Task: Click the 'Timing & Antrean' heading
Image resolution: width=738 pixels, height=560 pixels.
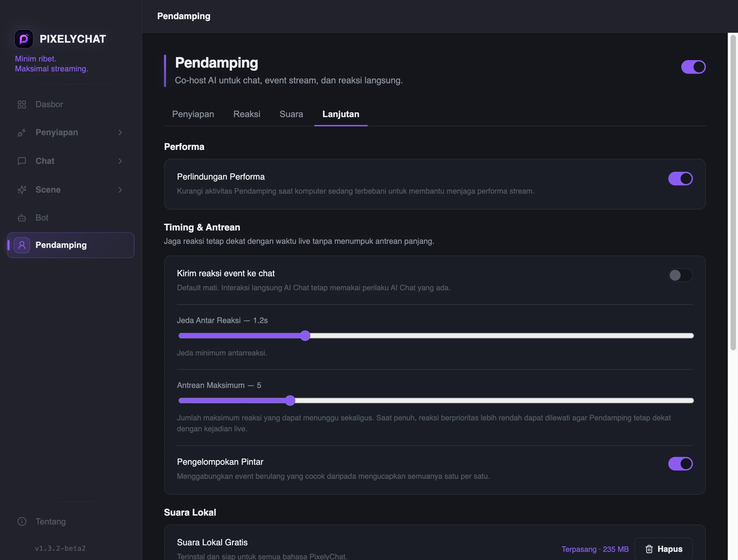Action: pos(202,227)
